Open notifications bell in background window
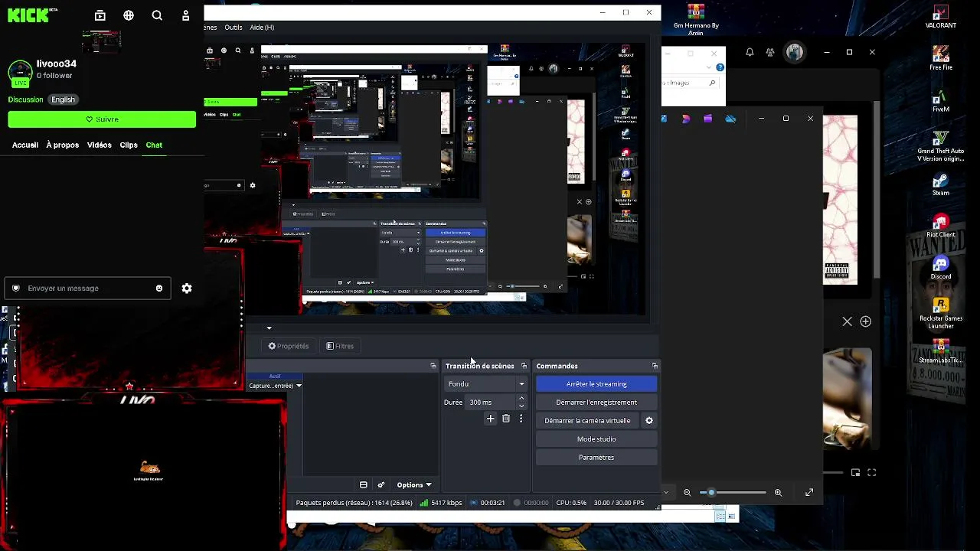This screenshot has height=551, width=980. point(750,52)
